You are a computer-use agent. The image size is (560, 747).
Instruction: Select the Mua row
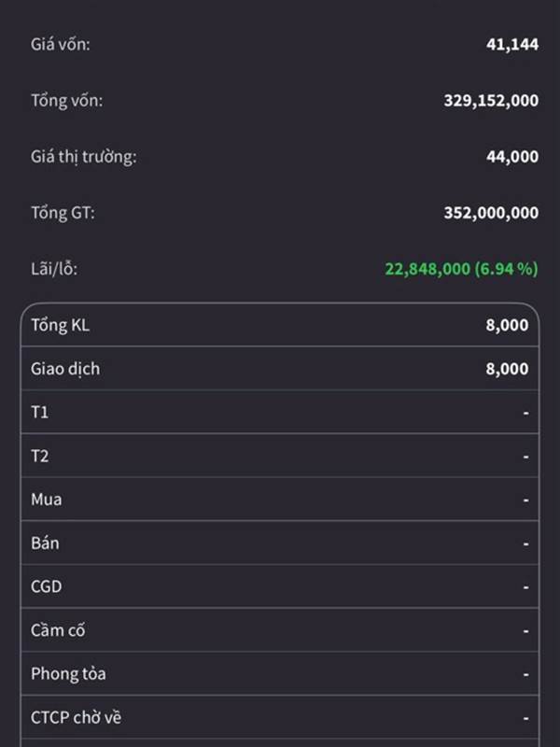tap(279, 500)
